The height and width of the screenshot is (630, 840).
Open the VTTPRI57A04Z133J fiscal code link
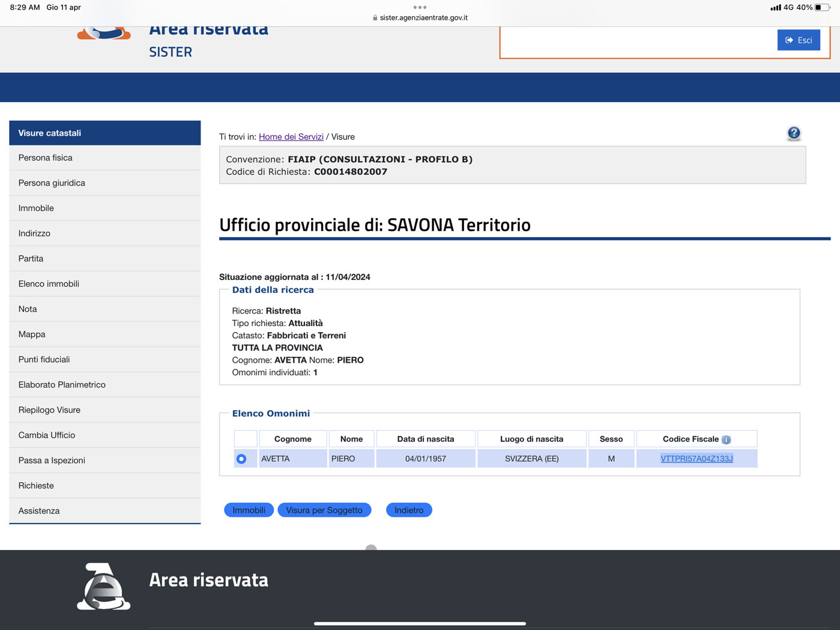pos(696,459)
